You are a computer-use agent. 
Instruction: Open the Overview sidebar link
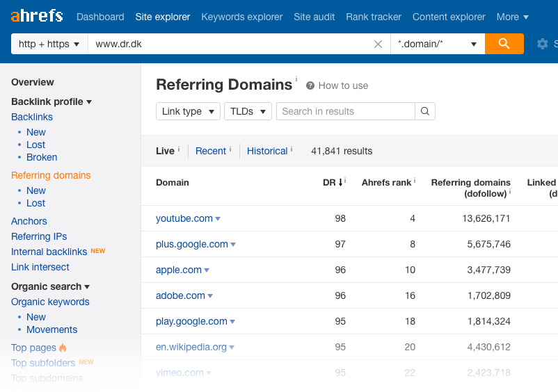33,82
